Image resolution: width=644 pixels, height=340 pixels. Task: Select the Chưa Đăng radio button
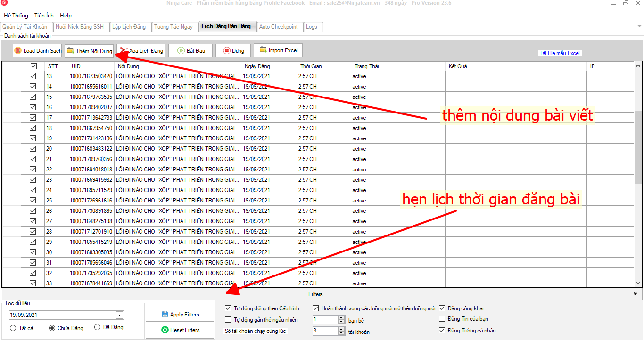[52, 328]
